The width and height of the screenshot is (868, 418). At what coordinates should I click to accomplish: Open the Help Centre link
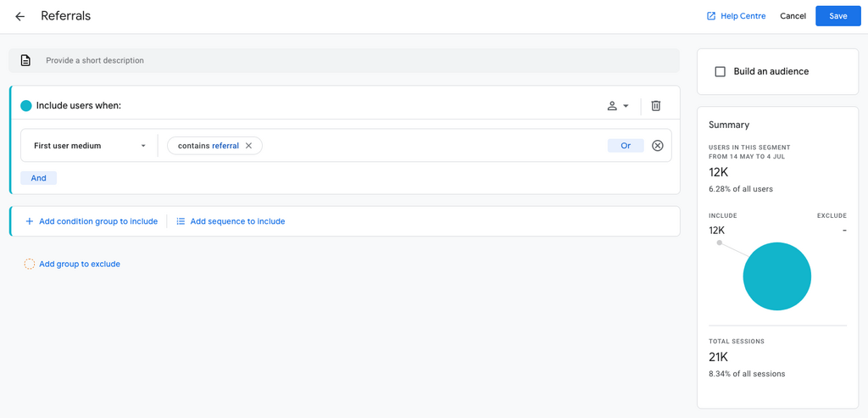[743, 16]
